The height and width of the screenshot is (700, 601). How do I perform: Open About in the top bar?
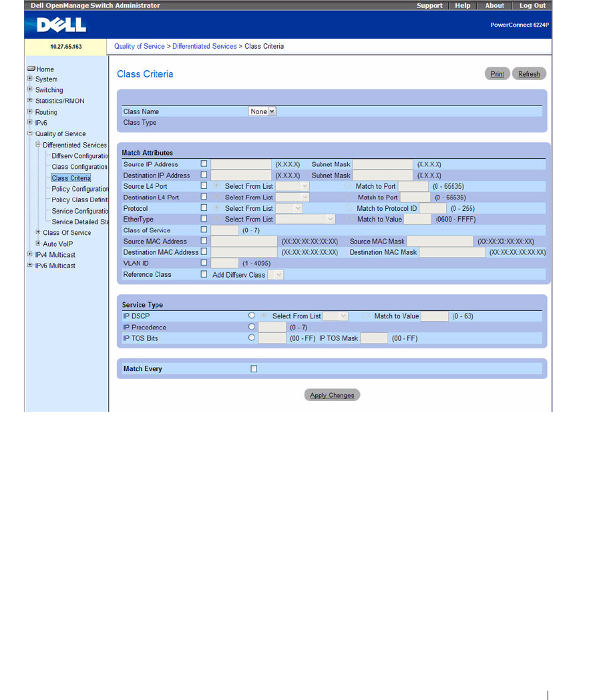tap(494, 5)
